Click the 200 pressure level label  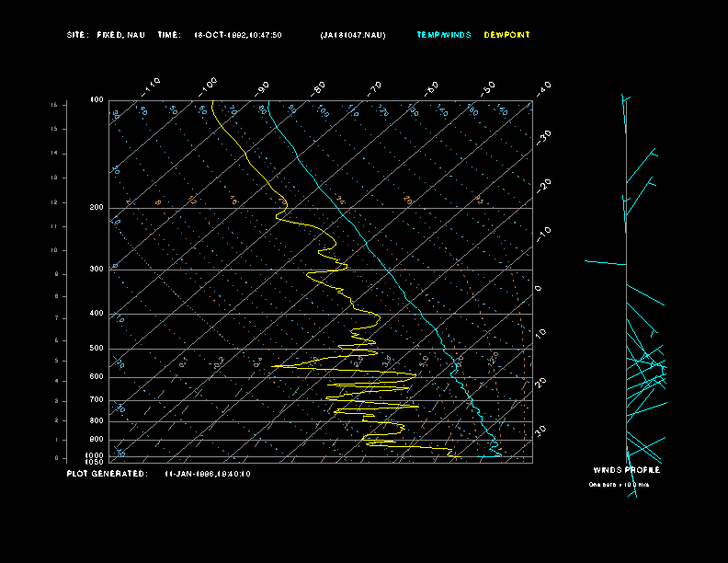point(97,208)
